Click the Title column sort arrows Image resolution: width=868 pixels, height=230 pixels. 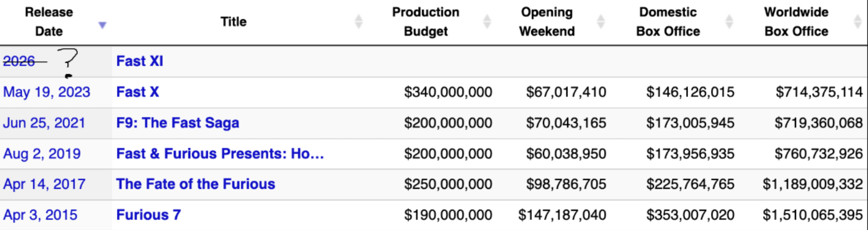[359, 22]
